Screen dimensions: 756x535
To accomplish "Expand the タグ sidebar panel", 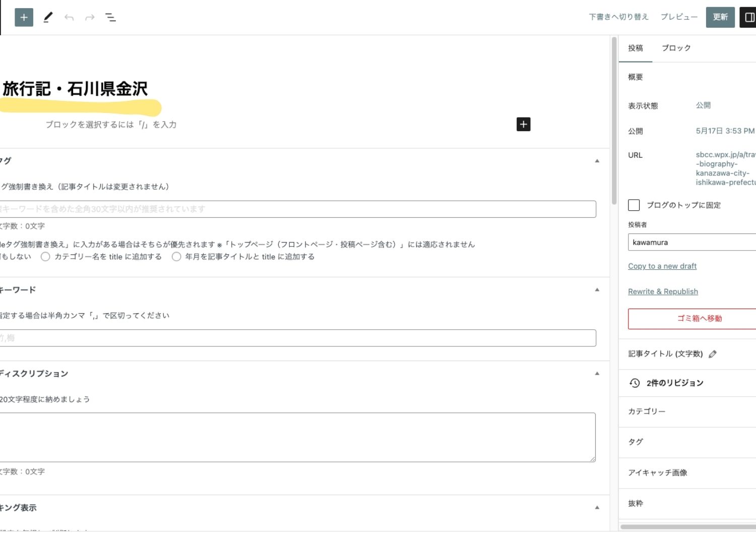I will (x=687, y=442).
